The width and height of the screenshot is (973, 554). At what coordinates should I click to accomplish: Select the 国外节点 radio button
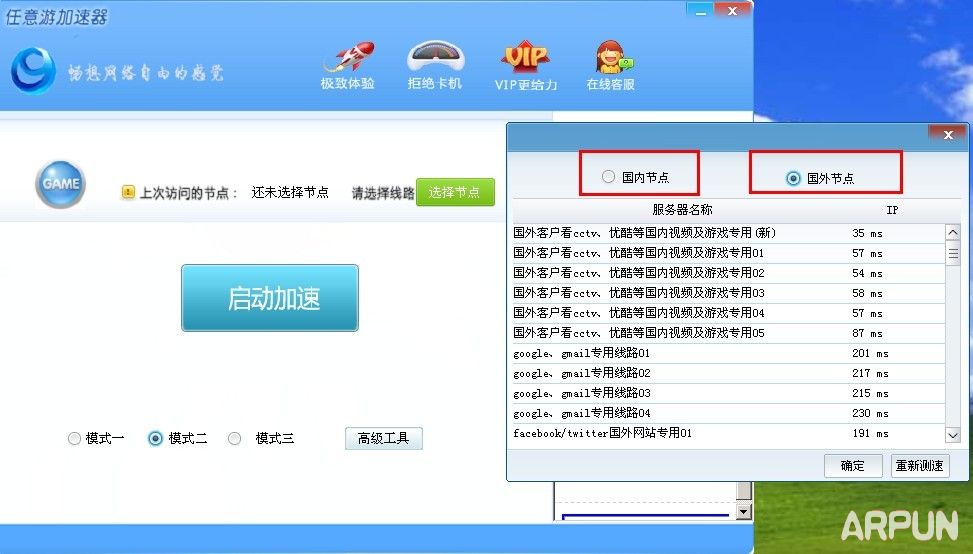coord(793,178)
